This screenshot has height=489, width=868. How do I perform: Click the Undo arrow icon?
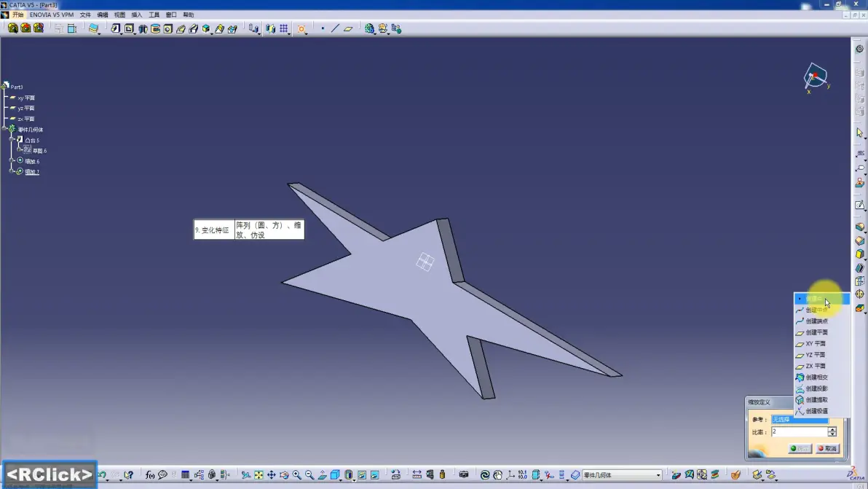[x=103, y=474]
